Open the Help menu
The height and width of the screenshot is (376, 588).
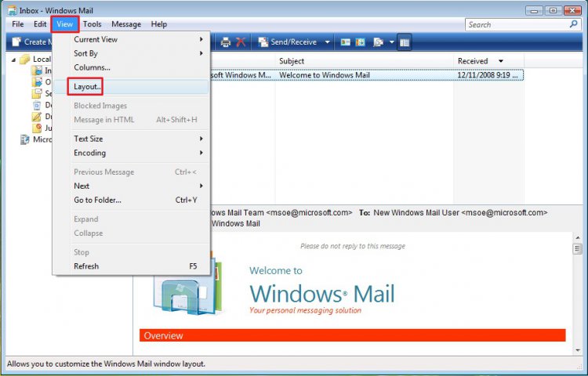coord(159,24)
